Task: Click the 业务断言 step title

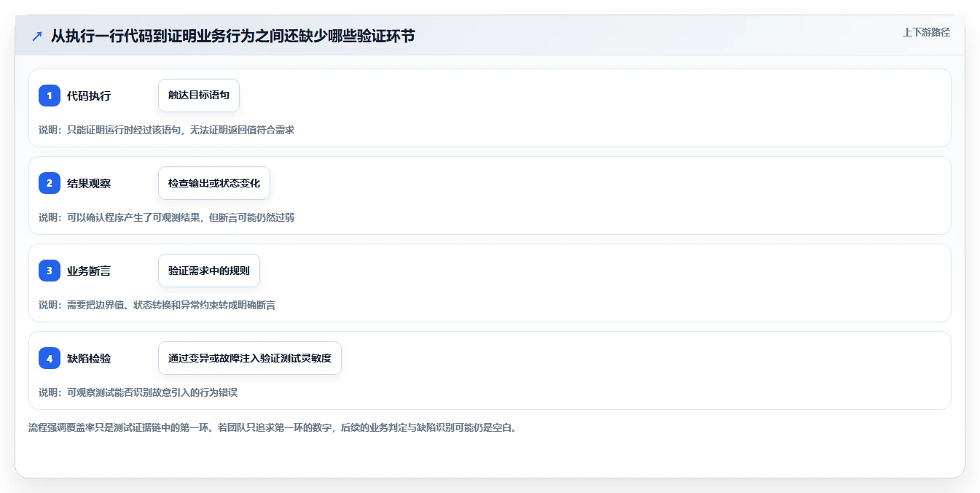Action: (x=89, y=271)
